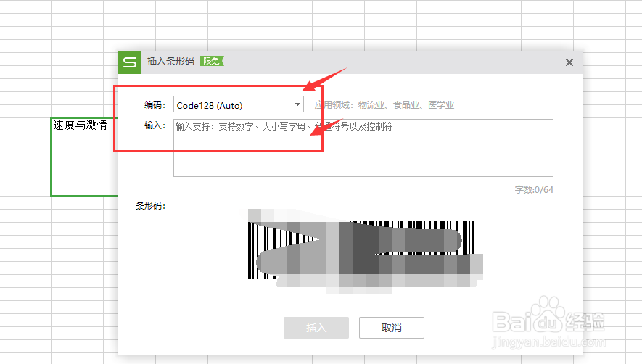Viewport: 642px width, 364px height.
Task: Click the 输入: label
Action: [155, 125]
